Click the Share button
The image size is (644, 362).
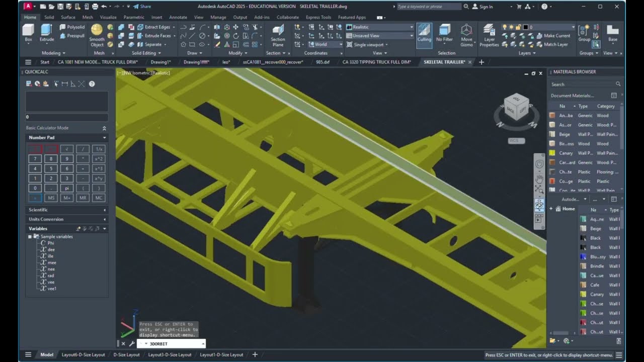tap(142, 7)
